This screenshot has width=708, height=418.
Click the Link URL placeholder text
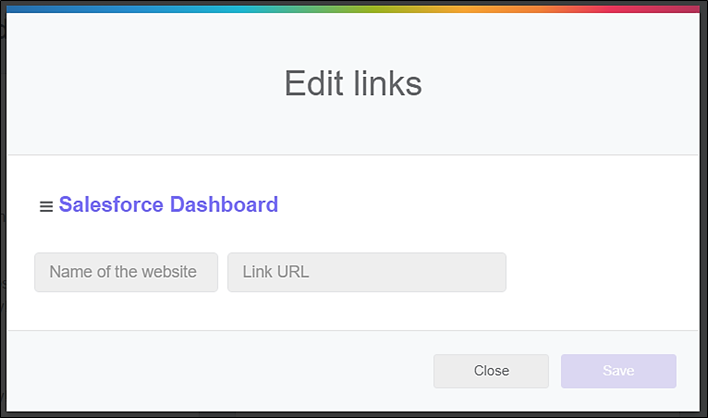pyautogui.click(x=276, y=272)
